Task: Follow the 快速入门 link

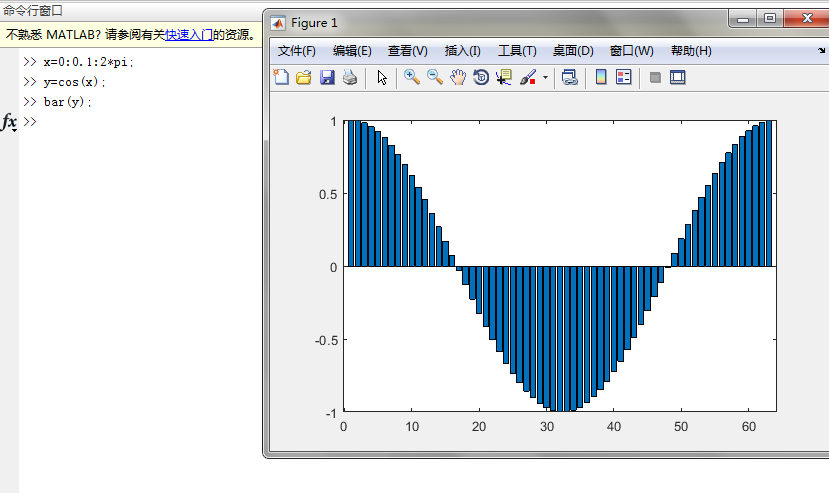Action: click(x=189, y=34)
